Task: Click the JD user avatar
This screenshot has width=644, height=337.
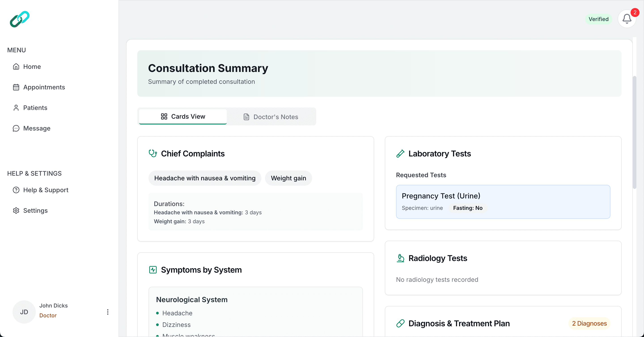Action: click(x=24, y=312)
